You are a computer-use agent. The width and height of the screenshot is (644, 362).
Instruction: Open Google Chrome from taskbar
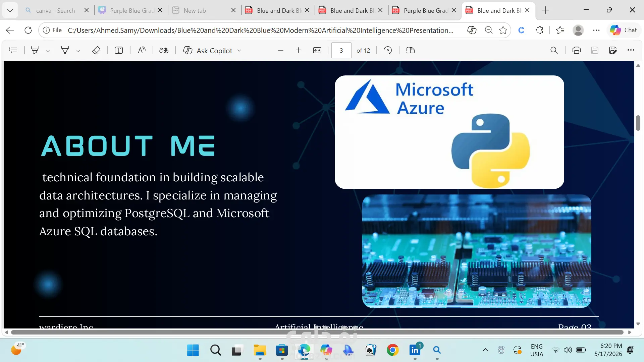392,350
